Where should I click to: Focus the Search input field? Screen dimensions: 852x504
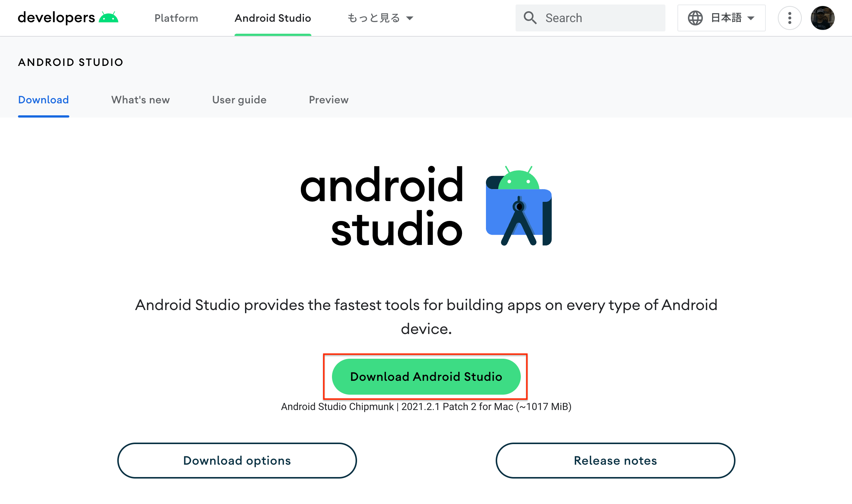[590, 18]
